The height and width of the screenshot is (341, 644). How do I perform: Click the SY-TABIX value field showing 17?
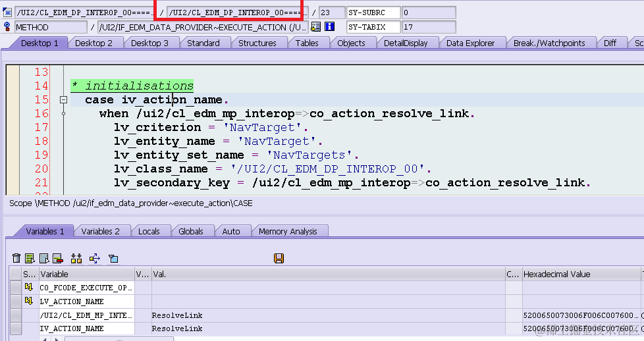pos(429,27)
